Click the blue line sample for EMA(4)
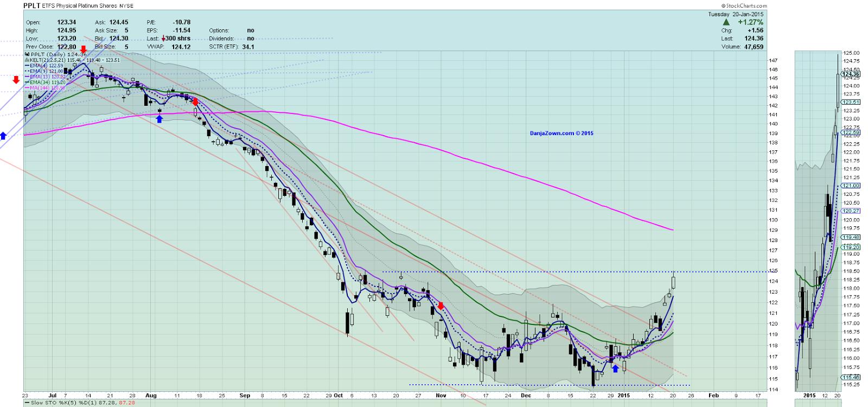Image resolution: width=868 pixels, height=407 pixels. click(27, 66)
